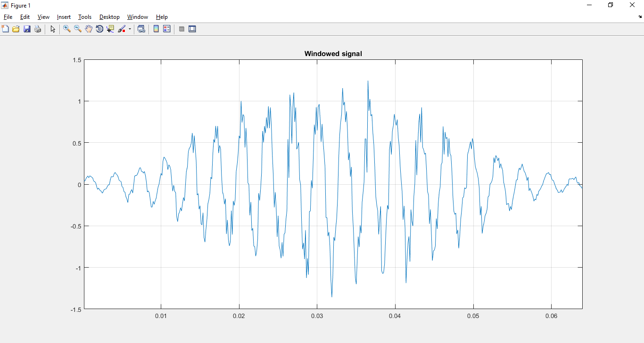Image resolution: width=644 pixels, height=343 pixels.
Task: Click x-axis tick label 0.03
Action: 317,316
